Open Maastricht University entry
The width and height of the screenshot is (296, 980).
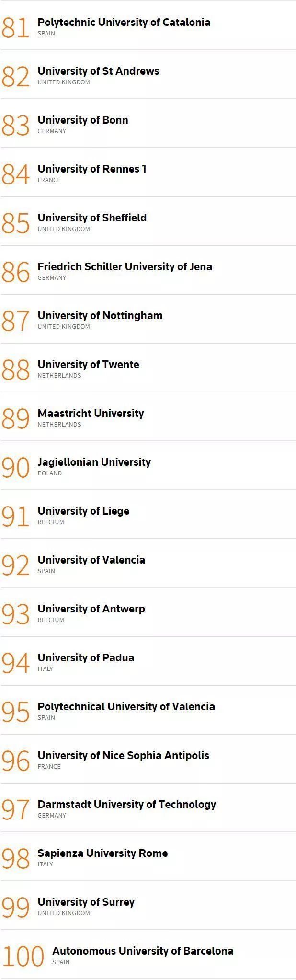(x=91, y=414)
